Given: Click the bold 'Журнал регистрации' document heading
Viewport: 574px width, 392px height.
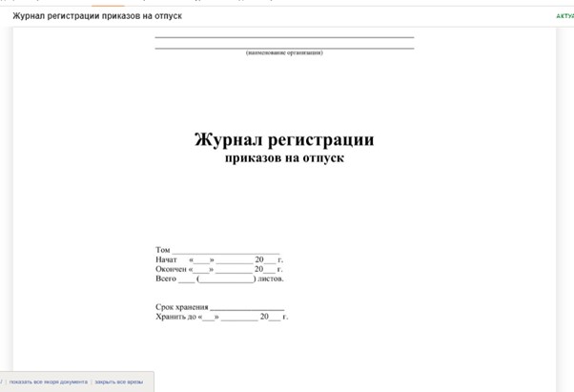Looking at the screenshot, I should tap(284, 140).
